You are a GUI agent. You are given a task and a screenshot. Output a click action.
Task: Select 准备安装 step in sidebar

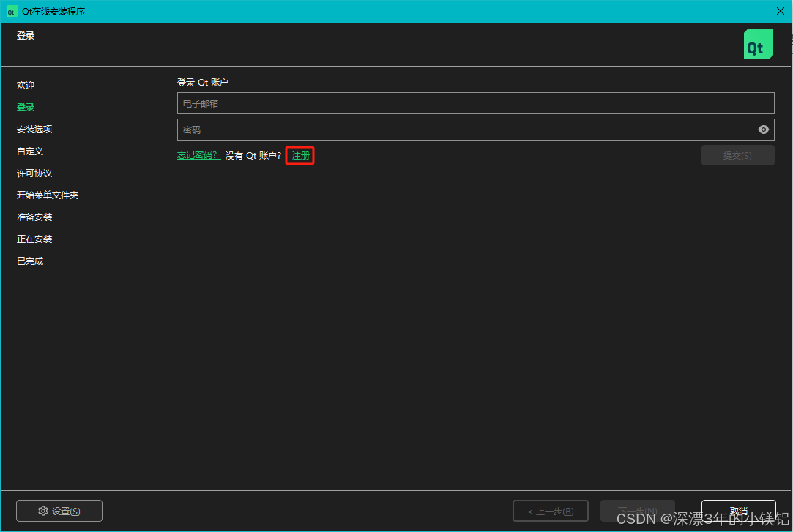tap(34, 217)
